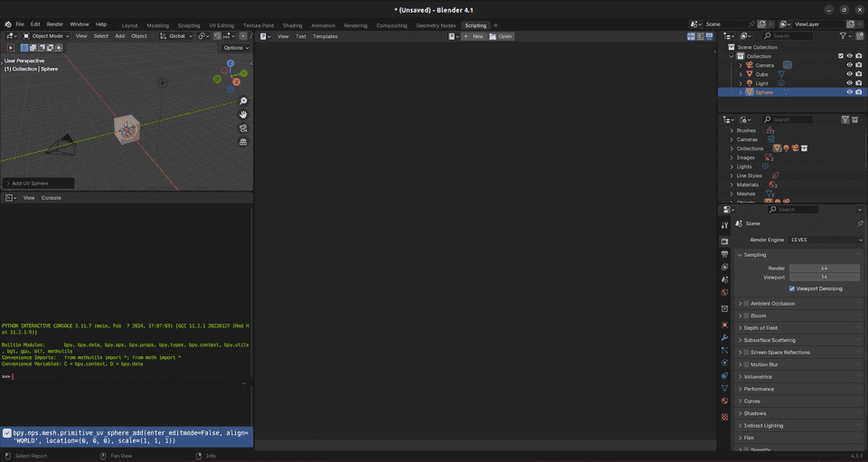Click the New button in text editor
This screenshot has height=462, width=868.
click(474, 36)
